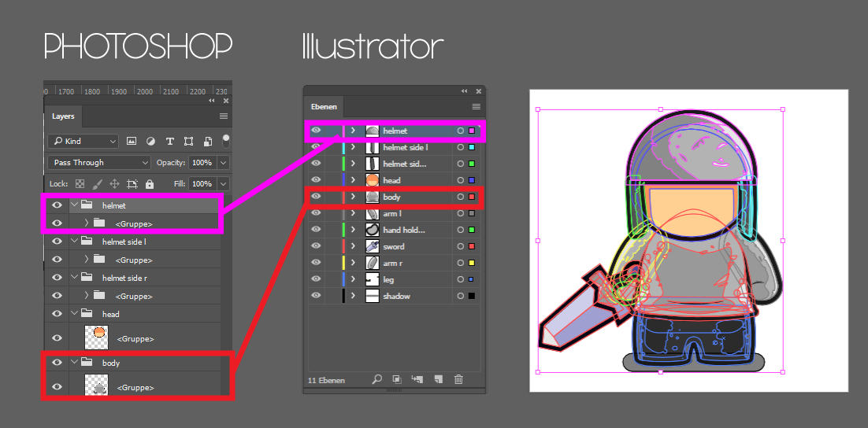868x428 pixels.
Task: Open the Fill slider dropdown arrow
Action: [224, 183]
